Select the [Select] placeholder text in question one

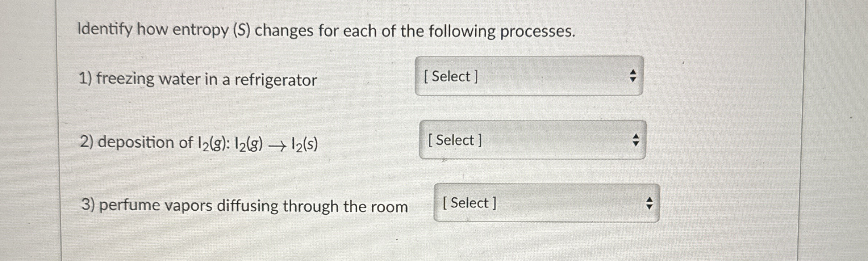pyautogui.click(x=452, y=76)
